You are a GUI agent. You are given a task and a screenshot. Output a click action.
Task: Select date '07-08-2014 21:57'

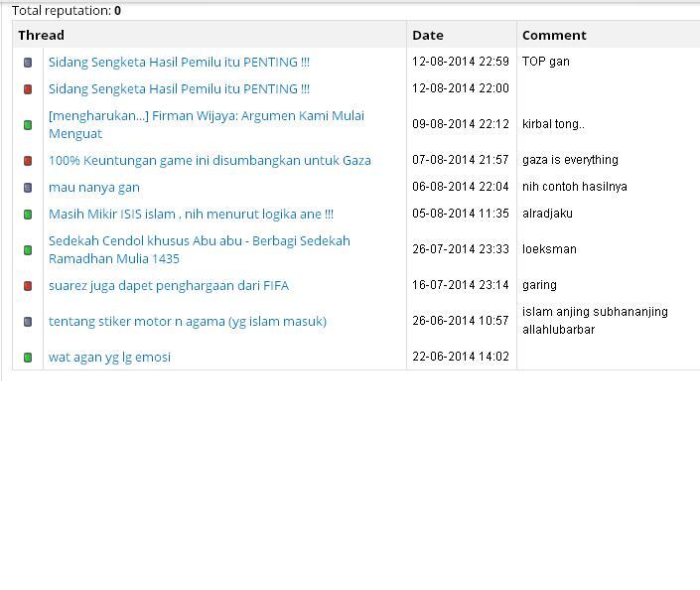coord(461,160)
